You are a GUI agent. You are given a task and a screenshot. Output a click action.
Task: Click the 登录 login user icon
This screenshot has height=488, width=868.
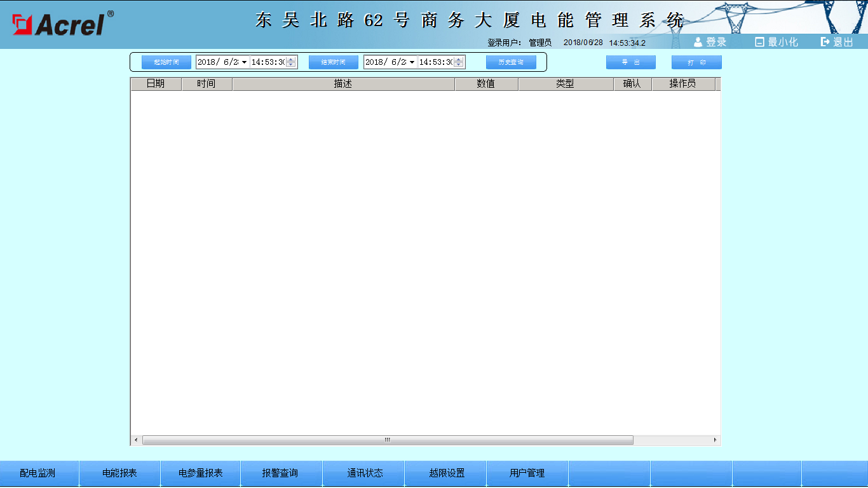[x=698, y=42]
